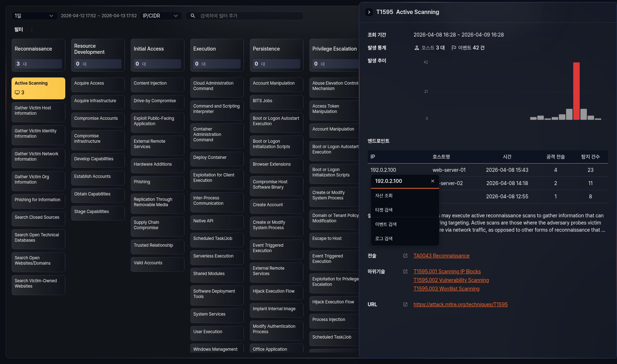Image resolution: width=617 pixels, height=364 pixels.
Task: Click the host monitor icon in Active Scanning
Action: click(x=17, y=93)
